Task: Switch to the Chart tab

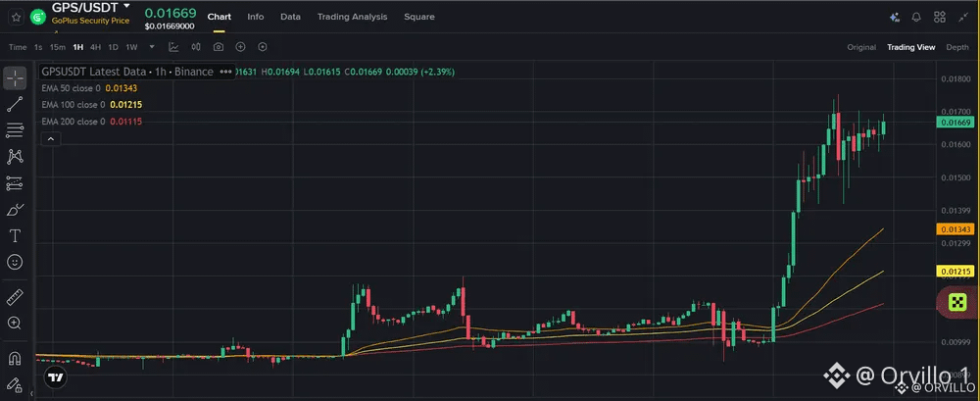Action: 220,17
